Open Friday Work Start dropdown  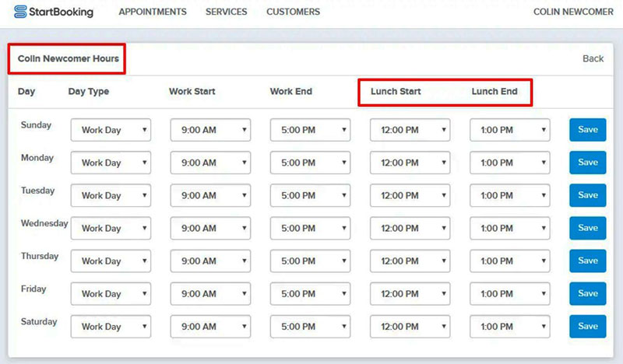210,294
